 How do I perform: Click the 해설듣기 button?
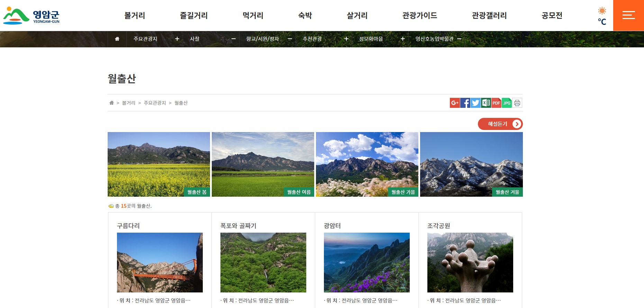tap(500, 124)
